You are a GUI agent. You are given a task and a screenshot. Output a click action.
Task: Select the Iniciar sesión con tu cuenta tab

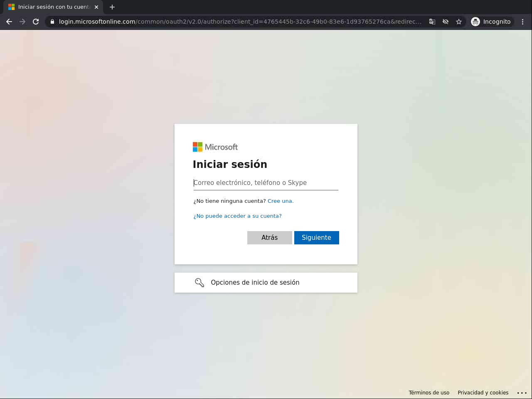click(x=54, y=7)
